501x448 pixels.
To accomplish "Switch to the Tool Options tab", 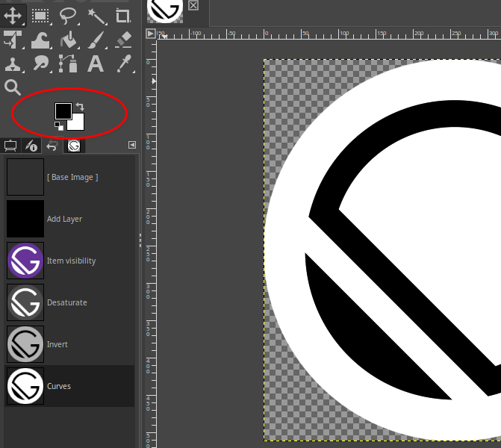I will [10, 146].
